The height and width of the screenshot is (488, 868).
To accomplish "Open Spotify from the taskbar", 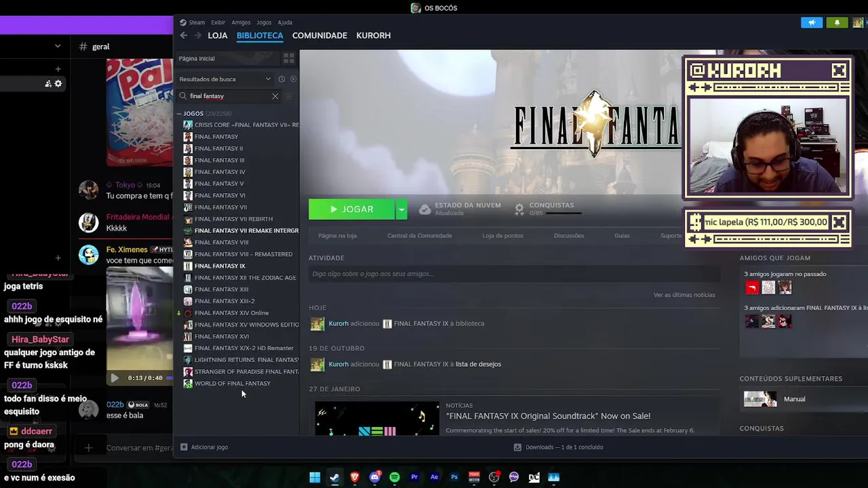I will pos(395,477).
